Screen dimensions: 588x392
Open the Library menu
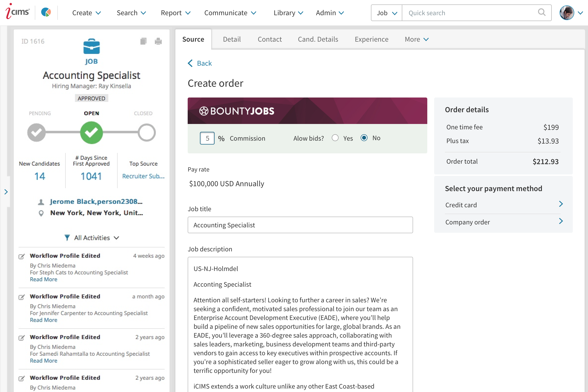click(x=288, y=13)
